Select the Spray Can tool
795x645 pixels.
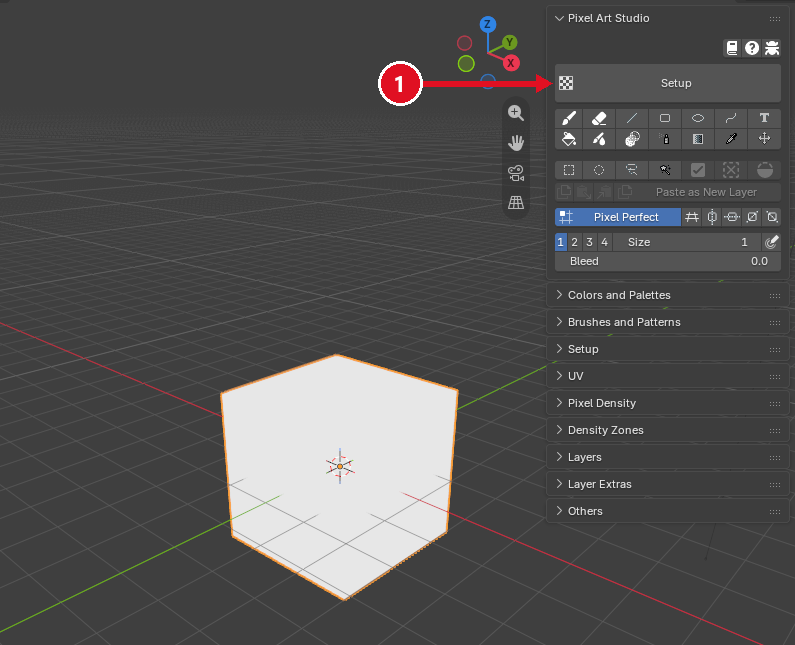pos(665,139)
